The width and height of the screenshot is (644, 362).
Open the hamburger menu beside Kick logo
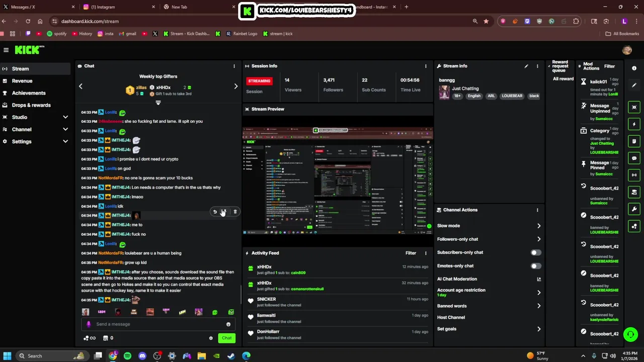6,50
